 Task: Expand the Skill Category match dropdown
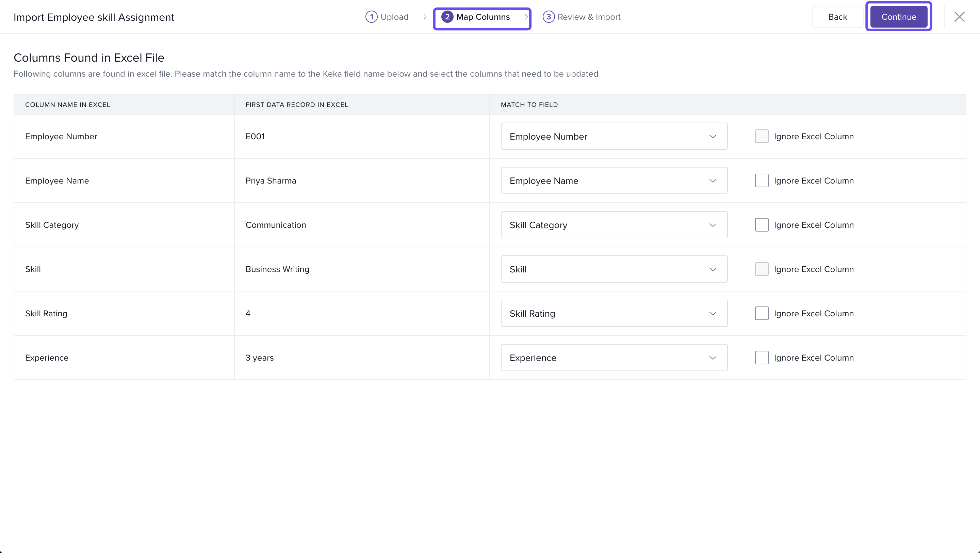point(614,225)
